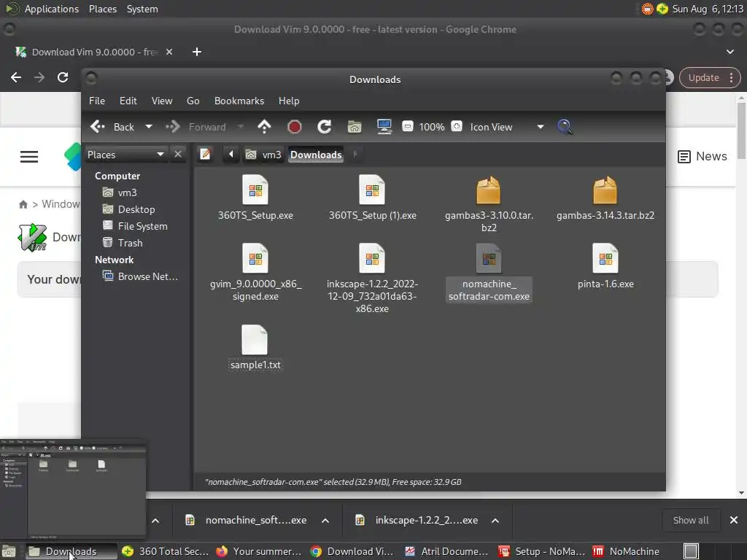This screenshot has width=747, height=560.
Task: Select the nomachine_softradar-com.exe file icon
Action: click(x=489, y=259)
